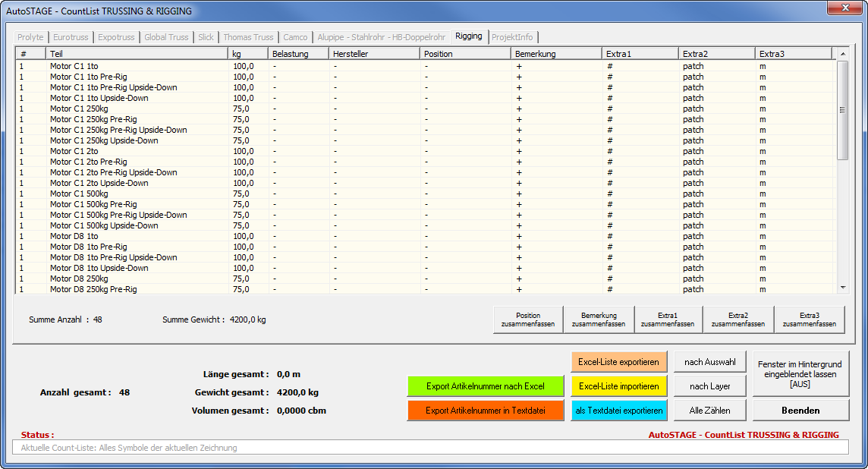
Task: Toggle Fenster im Hintergrund eingeblendet lassen
Action: [x=800, y=374]
